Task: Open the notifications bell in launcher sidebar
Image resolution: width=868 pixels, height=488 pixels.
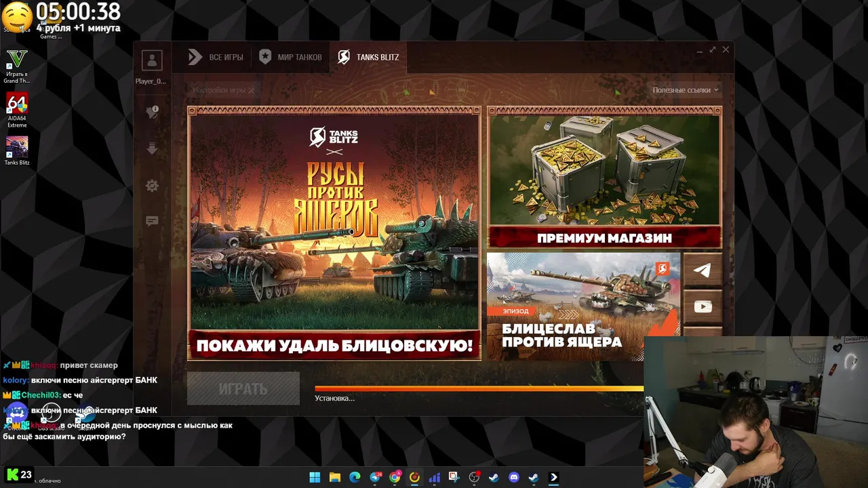Action: [x=152, y=113]
